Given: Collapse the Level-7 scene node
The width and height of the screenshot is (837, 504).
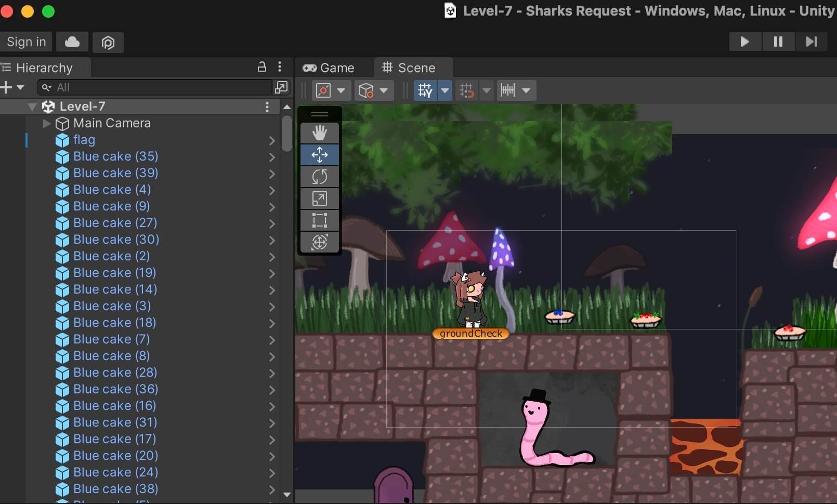Looking at the screenshot, I should click(x=31, y=107).
